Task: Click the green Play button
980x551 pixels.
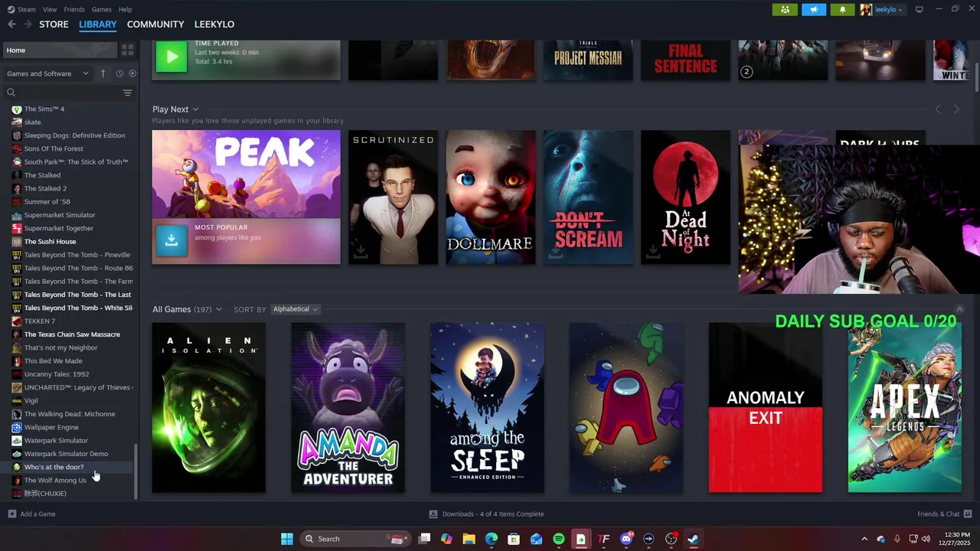Action: pos(171,57)
